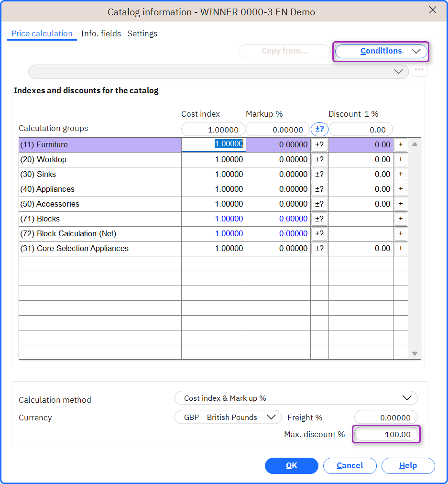Image resolution: width=448 pixels, height=484 pixels.
Task: Click the Freight % input field
Action: pyautogui.click(x=386, y=418)
